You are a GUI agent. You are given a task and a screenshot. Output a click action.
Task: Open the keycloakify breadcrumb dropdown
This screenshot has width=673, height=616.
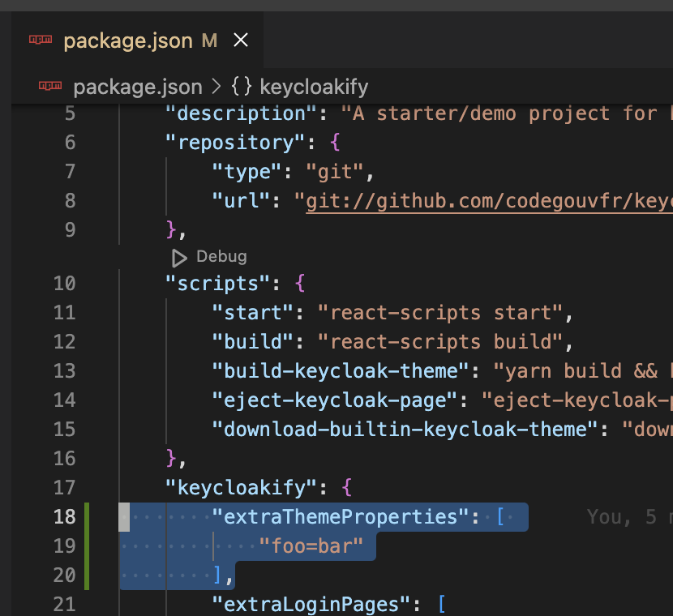click(x=314, y=86)
